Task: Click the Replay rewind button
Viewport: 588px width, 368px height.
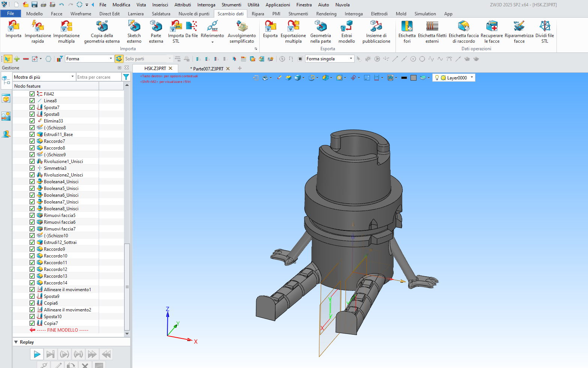Action: (106, 354)
